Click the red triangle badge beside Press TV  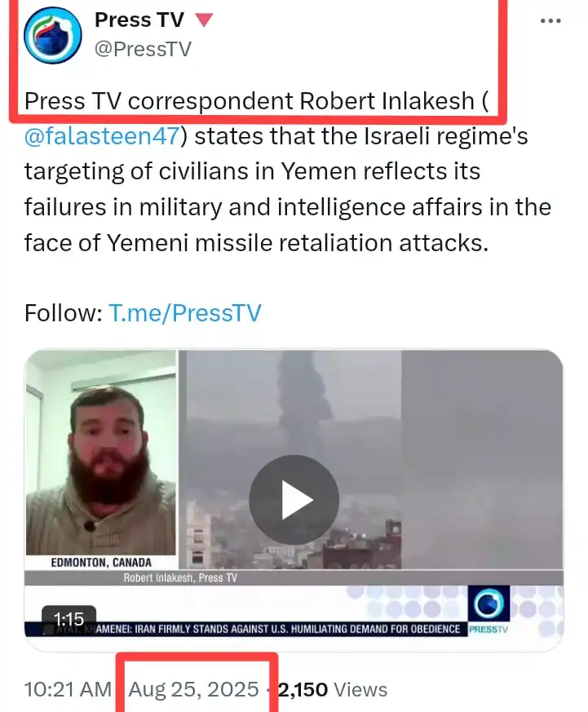pos(204,20)
